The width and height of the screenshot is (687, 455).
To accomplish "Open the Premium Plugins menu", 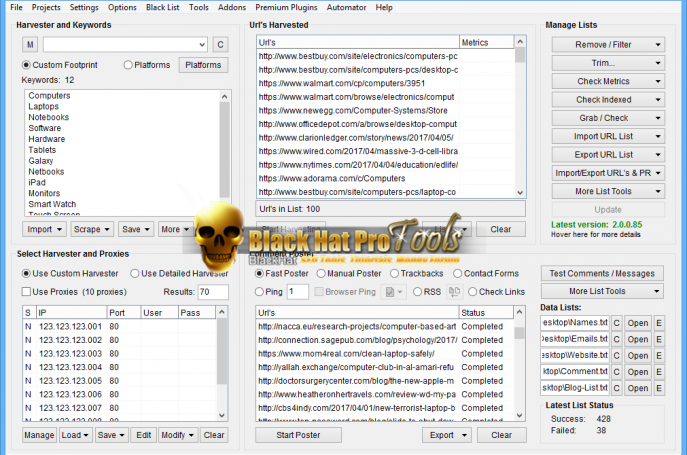I will point(286,7).
